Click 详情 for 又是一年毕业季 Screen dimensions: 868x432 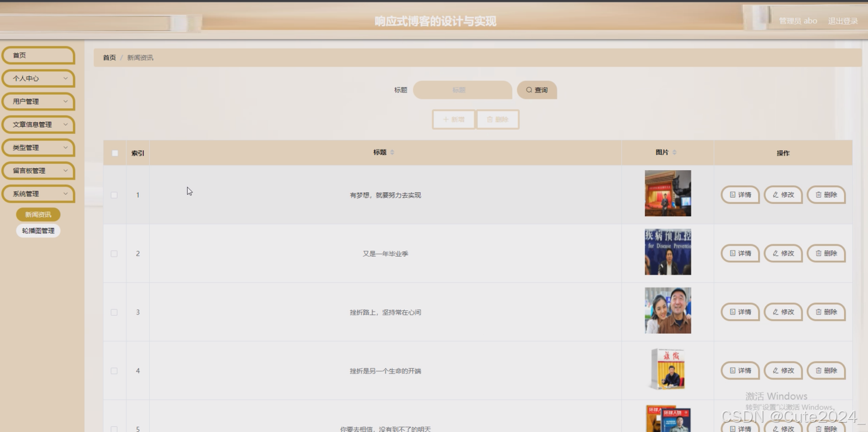740,253
